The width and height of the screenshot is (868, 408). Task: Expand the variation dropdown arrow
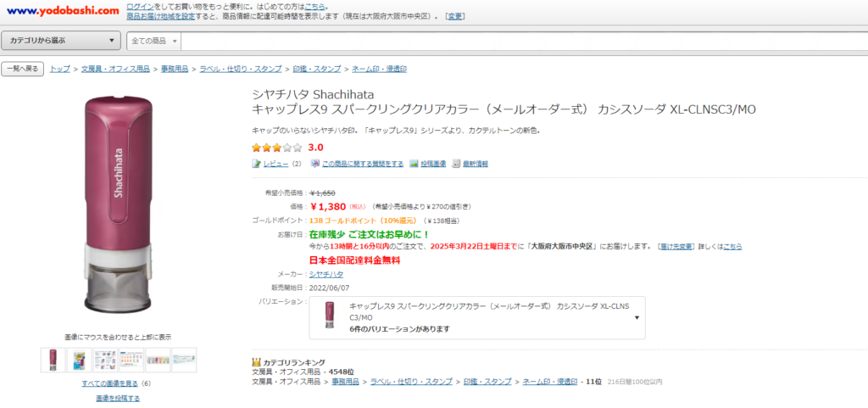pos(637,318)
